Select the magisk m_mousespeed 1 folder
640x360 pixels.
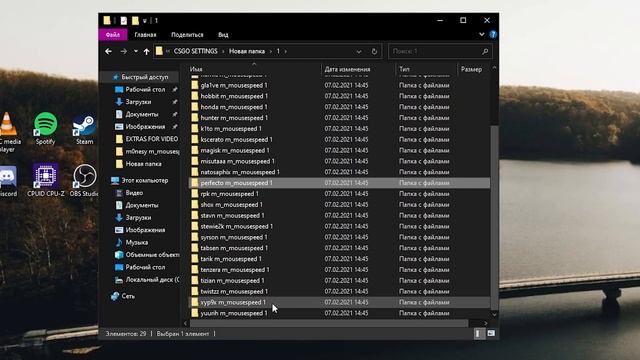[x=235, y=150]
